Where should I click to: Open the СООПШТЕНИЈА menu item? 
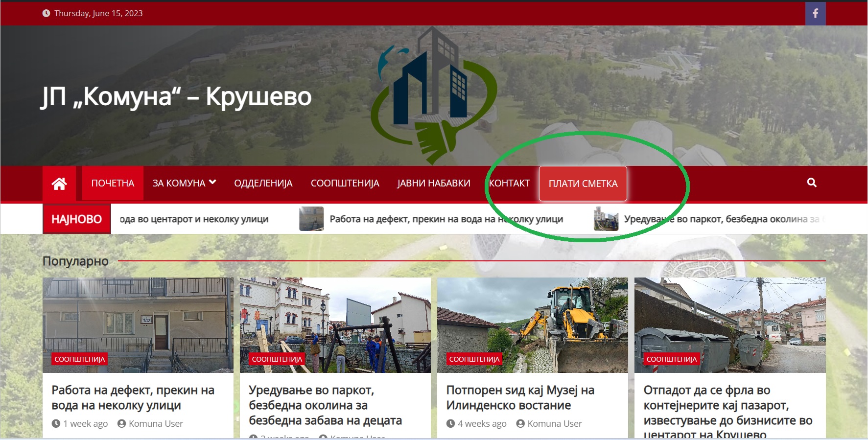[345, 183]
